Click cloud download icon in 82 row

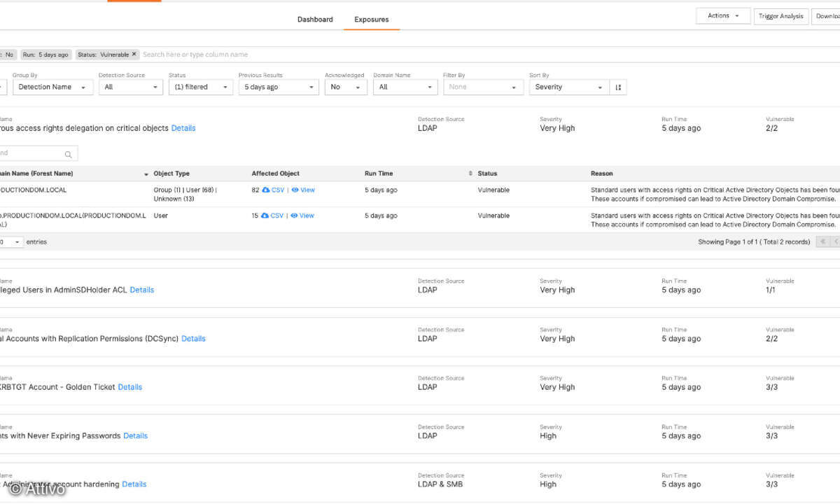pyautogui.click(x=265, y=190)
